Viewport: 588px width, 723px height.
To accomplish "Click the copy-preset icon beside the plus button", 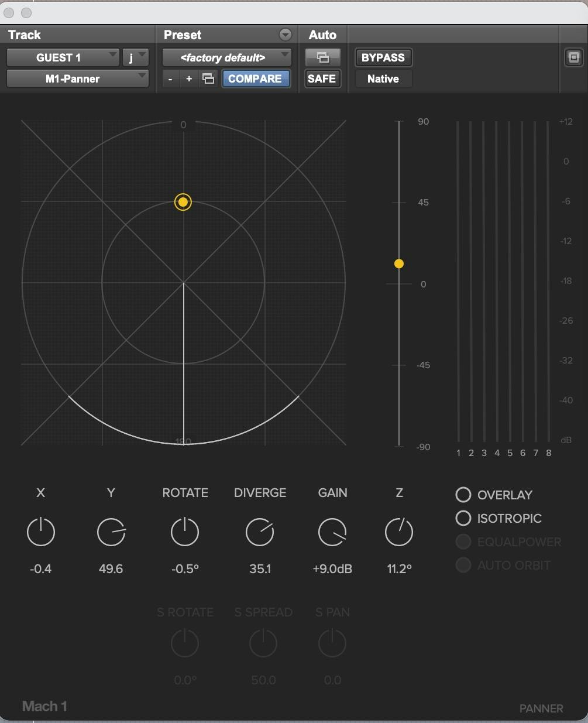I will (208, 78).
